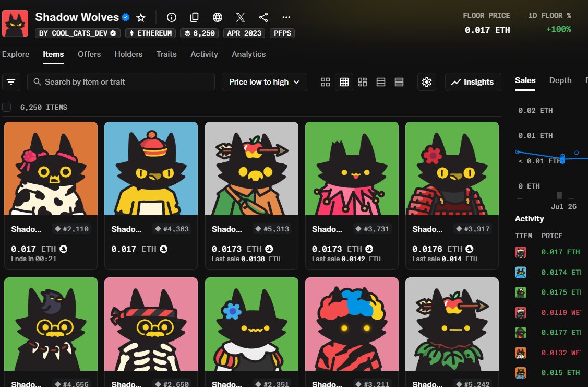Image resolution: width=588 pixels, height=387 pixels.
Task: Click the 0.0132 WETH activity item thumbnail
Action: coord(521,353)
